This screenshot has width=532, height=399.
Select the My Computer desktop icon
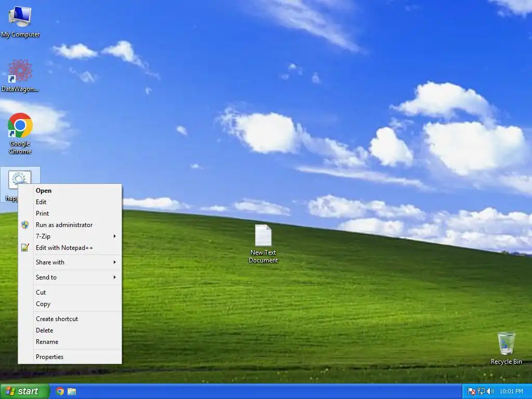(20, 21)
